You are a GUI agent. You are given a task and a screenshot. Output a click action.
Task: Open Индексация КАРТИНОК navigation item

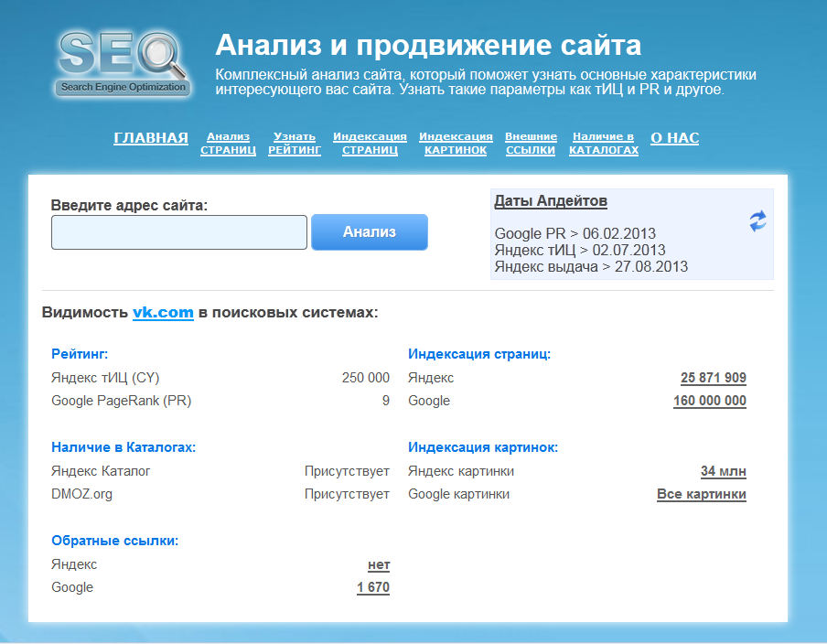(456, 144)
